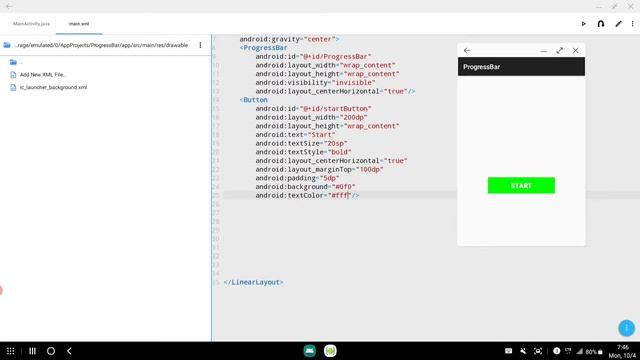Run the project with the play icon

(584, 24)
